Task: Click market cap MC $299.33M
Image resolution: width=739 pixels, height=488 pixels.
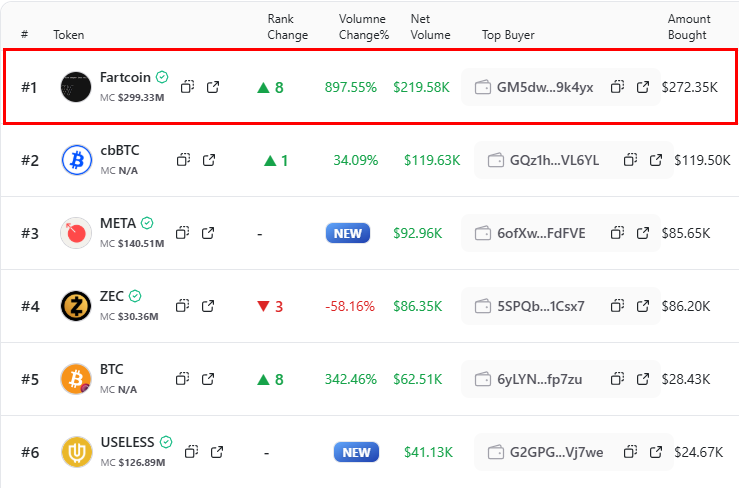Action: coord(132,98)
